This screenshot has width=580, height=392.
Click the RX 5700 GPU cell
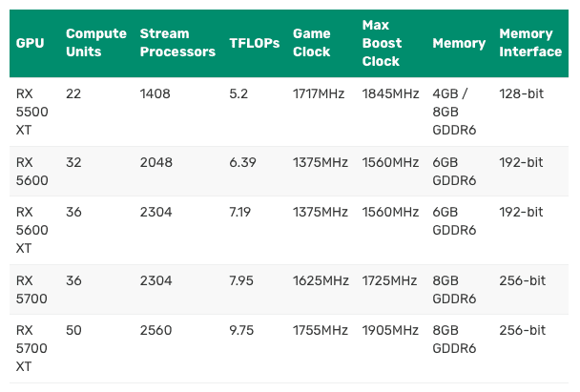tap(31, 290)
